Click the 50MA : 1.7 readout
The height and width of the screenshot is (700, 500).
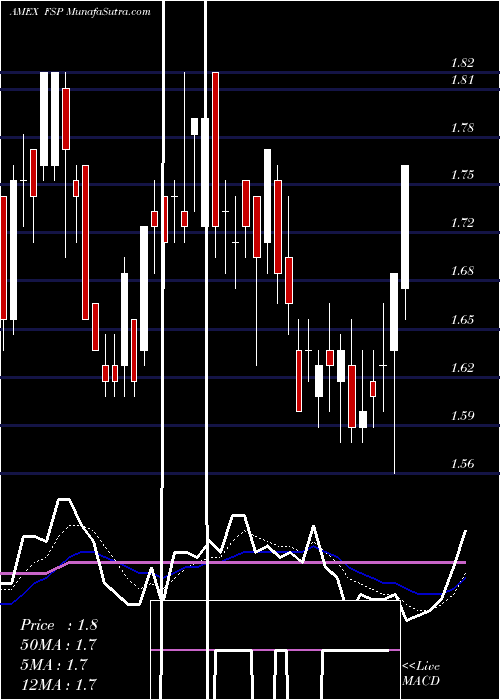(58, 645)
